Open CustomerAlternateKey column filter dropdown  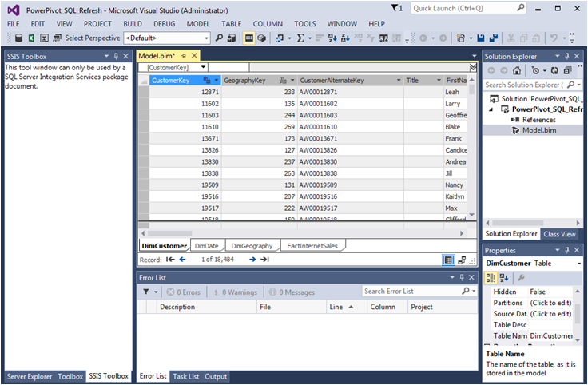[399, 80]
